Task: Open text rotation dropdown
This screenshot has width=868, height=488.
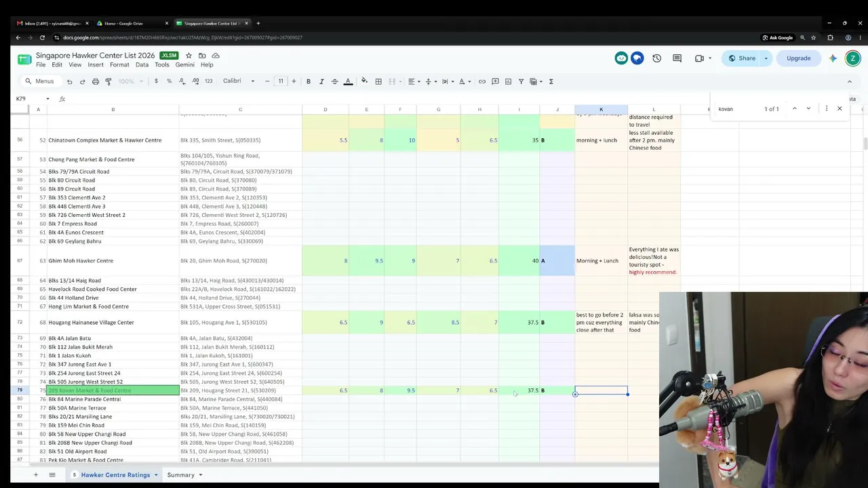Action: [x=464, y=81]
